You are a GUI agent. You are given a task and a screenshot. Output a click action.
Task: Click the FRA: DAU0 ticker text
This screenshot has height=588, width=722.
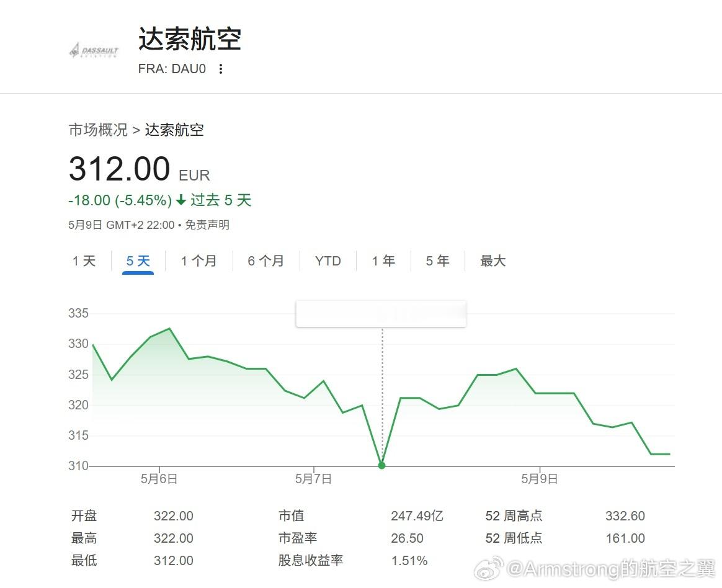(x=172, y=69)
